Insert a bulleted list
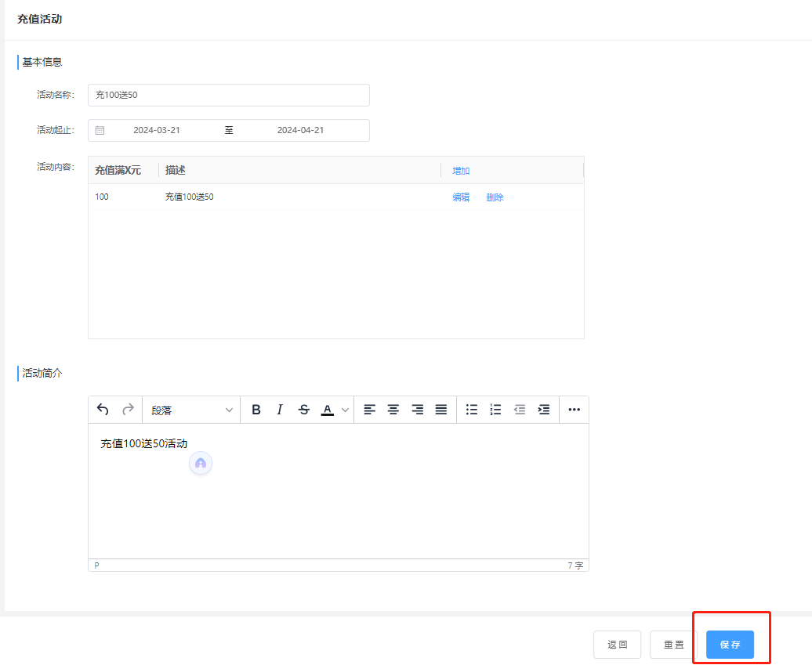 click(472, 410)
